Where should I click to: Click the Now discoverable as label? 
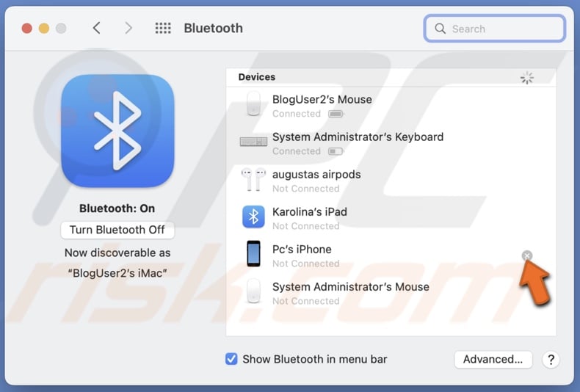click(117, 253)
